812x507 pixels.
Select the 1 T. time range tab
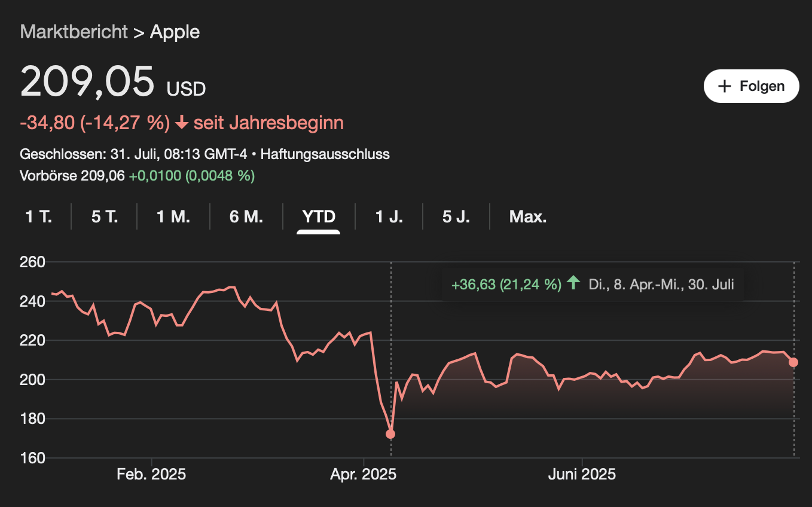coord(39,216)
